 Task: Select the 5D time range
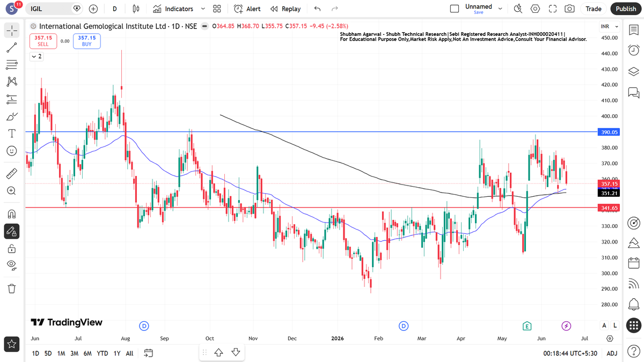tap(48, 353)
